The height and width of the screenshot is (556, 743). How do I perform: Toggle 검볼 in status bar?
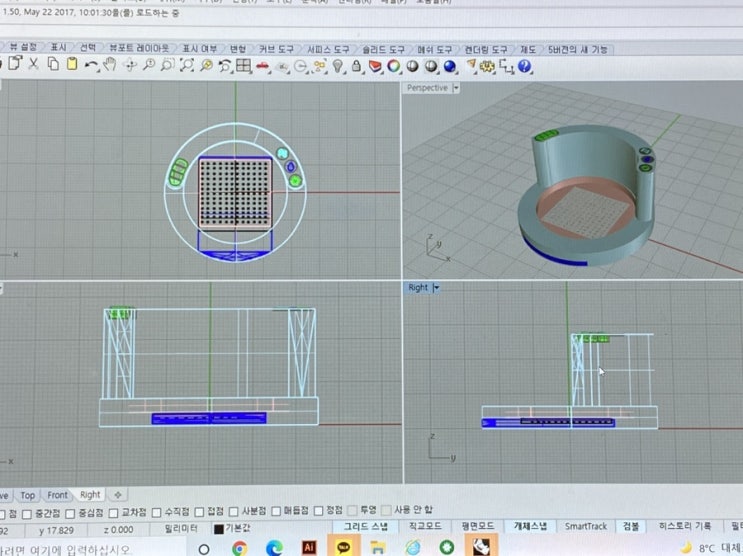[631, 526]
